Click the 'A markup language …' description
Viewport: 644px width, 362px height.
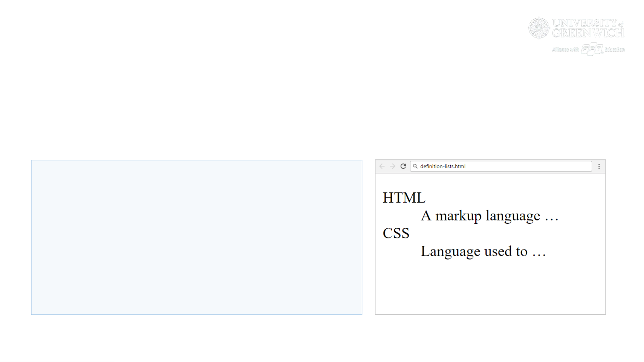click(489, 216)
